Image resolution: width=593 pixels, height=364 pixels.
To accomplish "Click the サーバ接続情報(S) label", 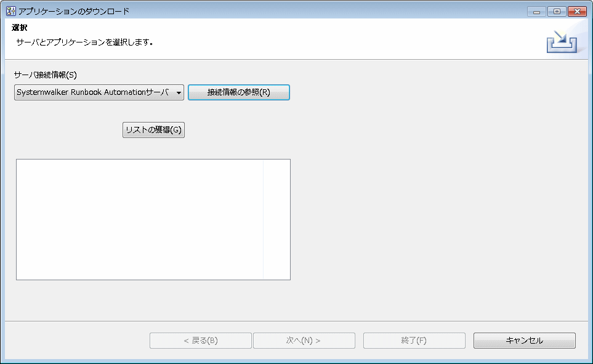I will pyautogui.click(x=46, y=75).
